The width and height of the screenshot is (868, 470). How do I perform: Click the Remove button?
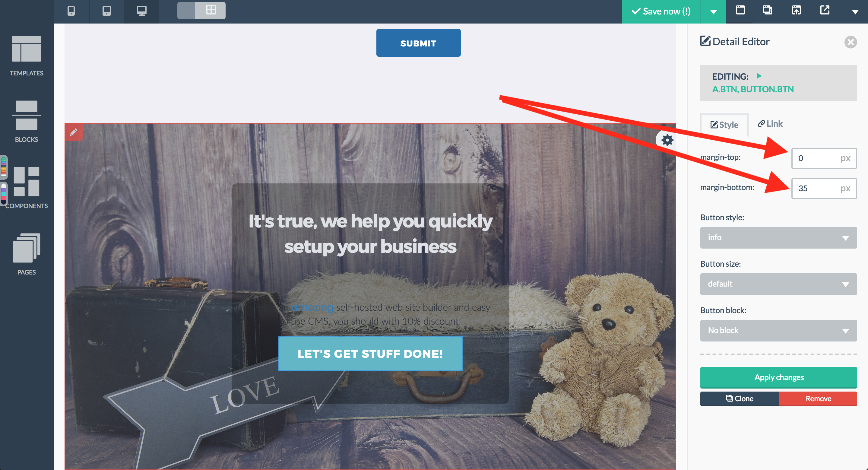818,399
